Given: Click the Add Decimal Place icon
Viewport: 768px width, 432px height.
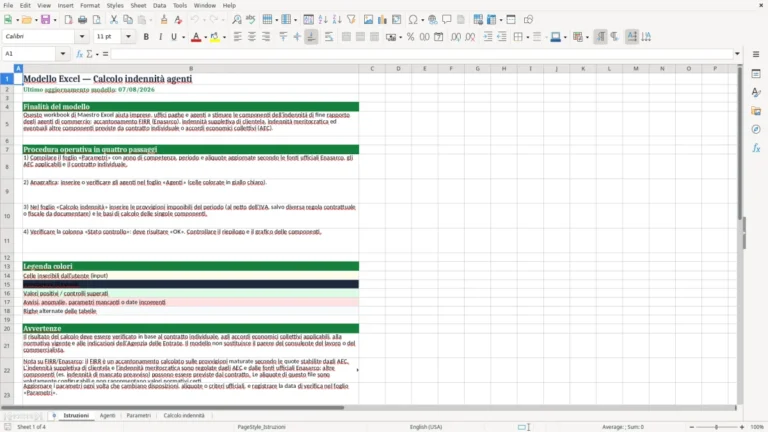Looking at the screenshot, I should [x=456, y=37].
